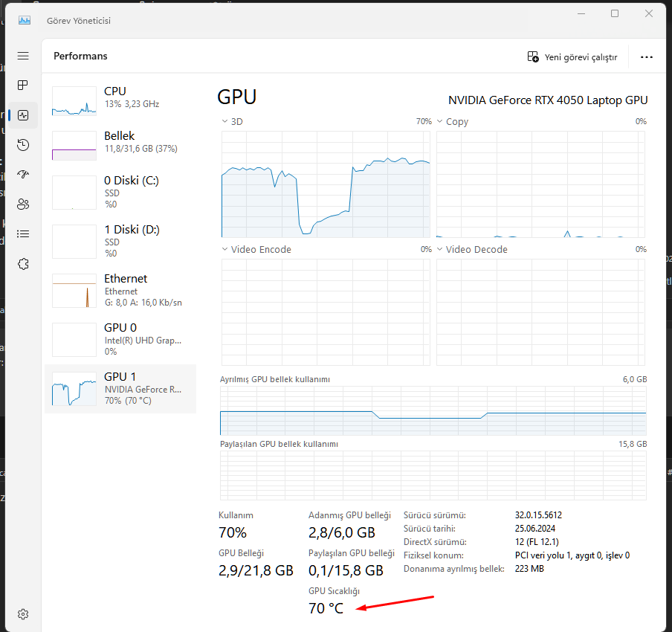Click the 6,0 GB graph maximum label
The height and width of the screenshot is (632, 672).
(635, 379)
